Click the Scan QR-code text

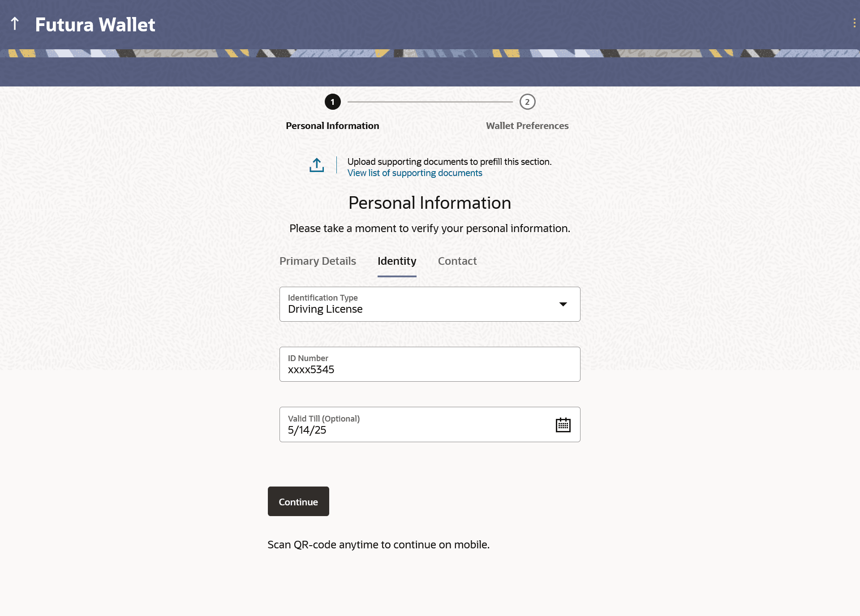[x=378, y=545]
